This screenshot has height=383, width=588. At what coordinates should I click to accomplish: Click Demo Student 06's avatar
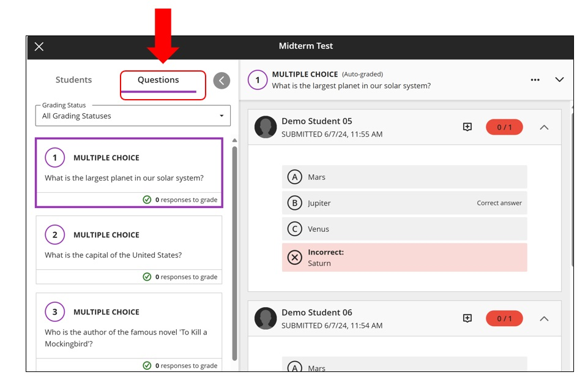[x=266, y=318]
